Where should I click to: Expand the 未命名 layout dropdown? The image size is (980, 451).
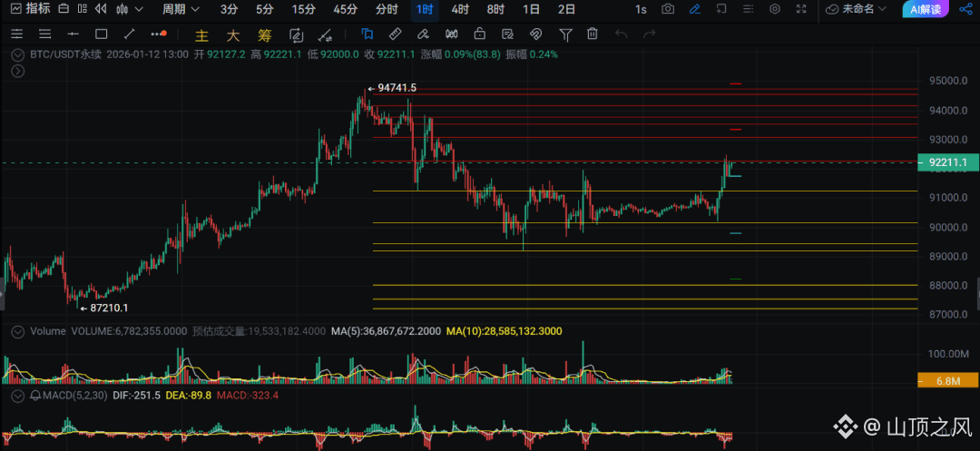(857, 9)
